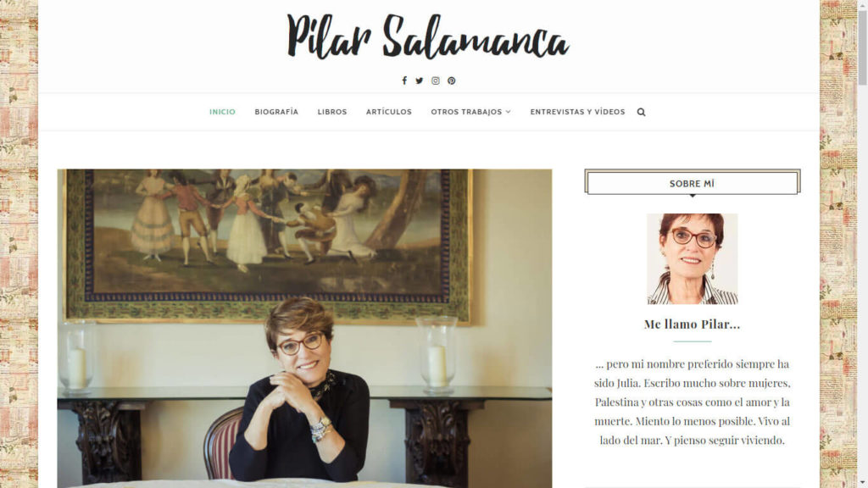This screenshot has width=868, height=488.
Task: Click the scrollbar up arrow
Action: click(x=862, y=4)
